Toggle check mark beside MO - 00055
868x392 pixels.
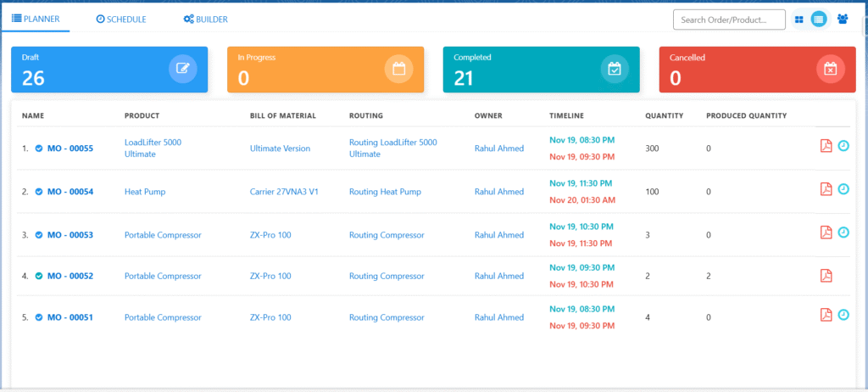pos(39,148)
